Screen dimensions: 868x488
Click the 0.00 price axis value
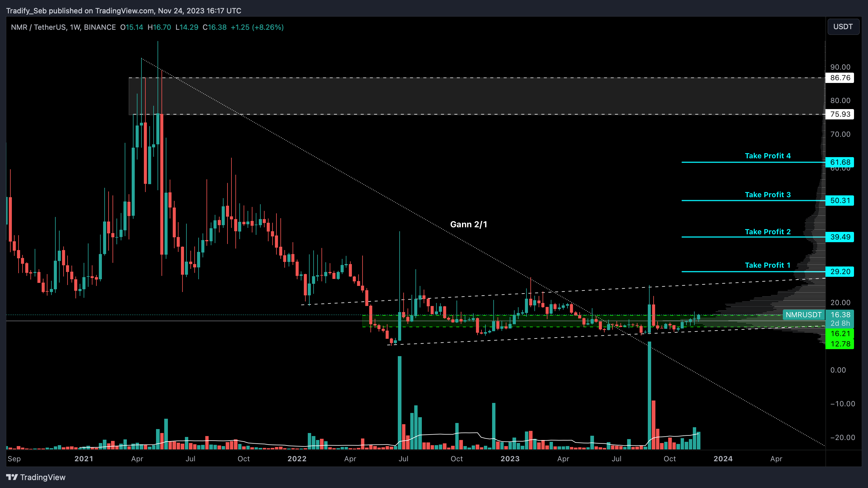click(838, 370)
